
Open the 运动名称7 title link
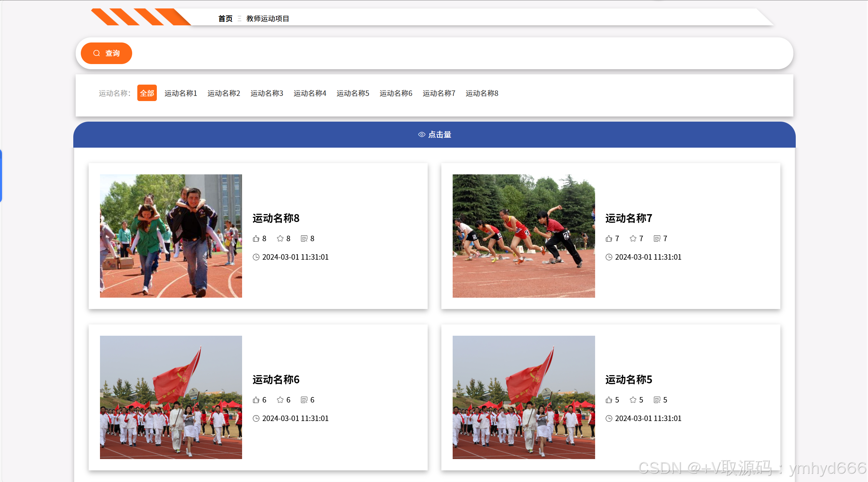[628, 218]
